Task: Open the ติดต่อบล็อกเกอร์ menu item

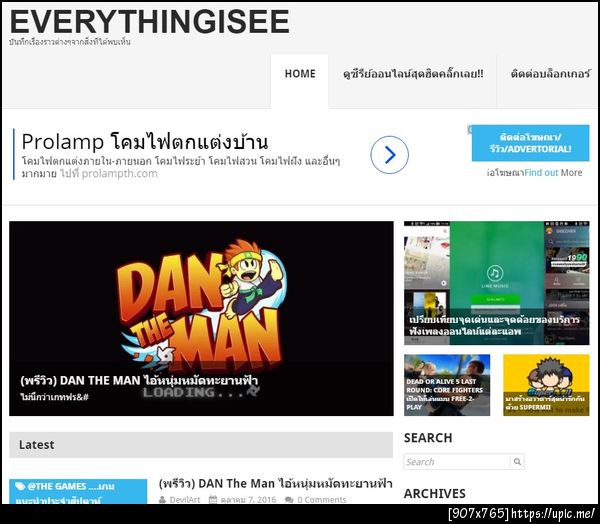Action: click(x=550, y=73)
